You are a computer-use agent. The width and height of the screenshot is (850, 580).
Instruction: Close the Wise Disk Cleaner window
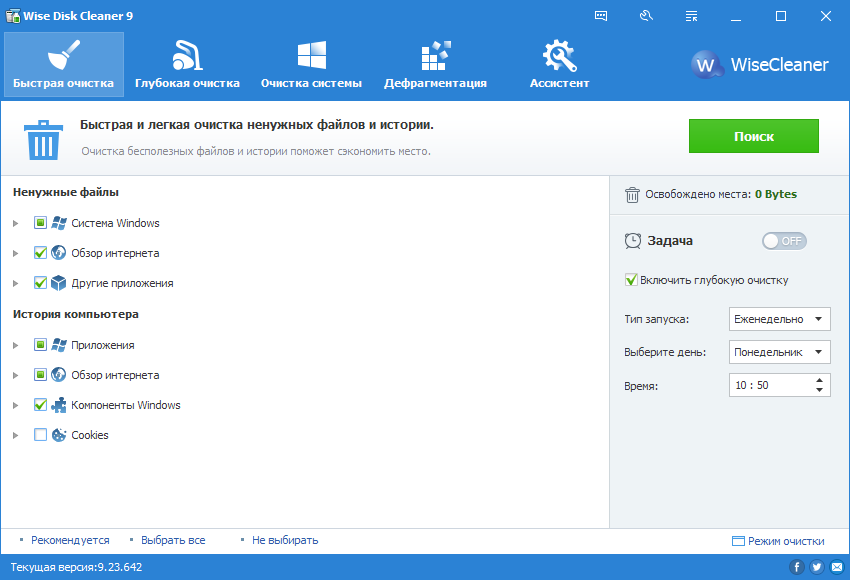(x=826, y=16)
